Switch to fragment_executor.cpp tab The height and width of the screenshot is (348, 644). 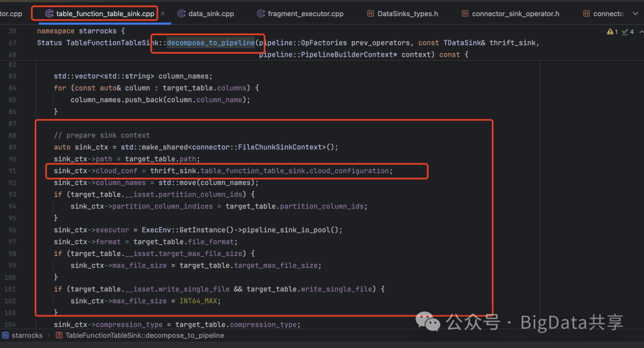pyautogui.click(x=300, y=14)
